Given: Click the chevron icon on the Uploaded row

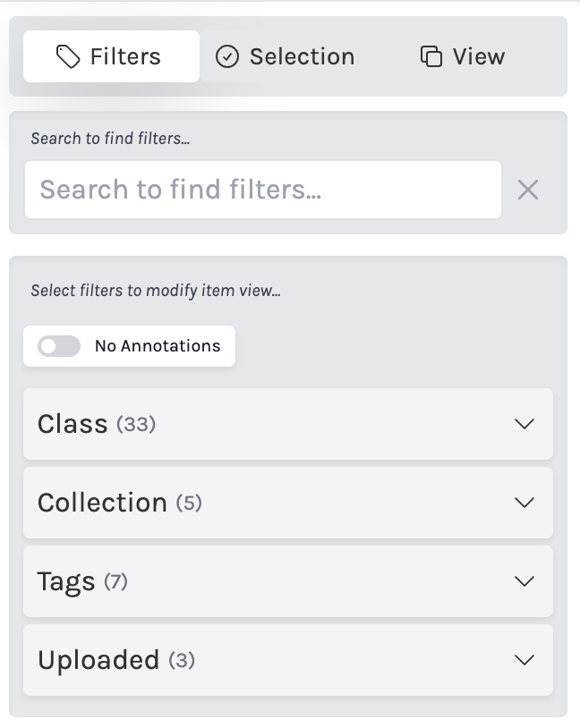Looking at the screenshot, I should (525, 660).
